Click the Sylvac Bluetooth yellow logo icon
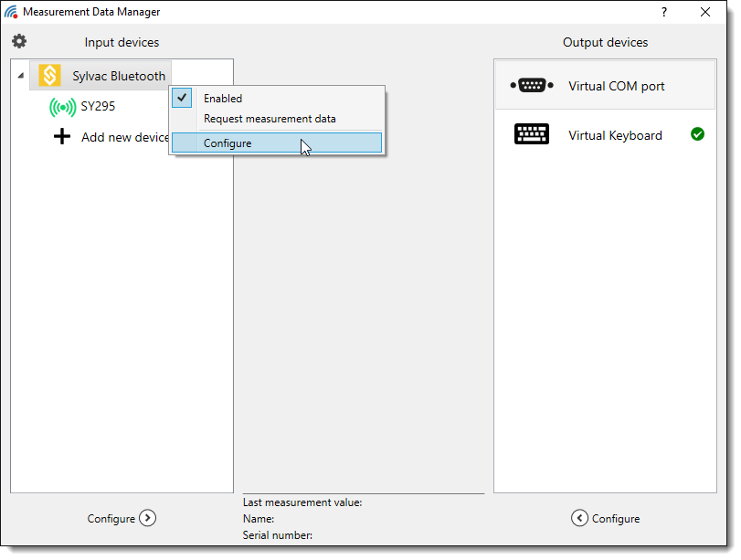The image size is (741, 560). coord(50,76)
